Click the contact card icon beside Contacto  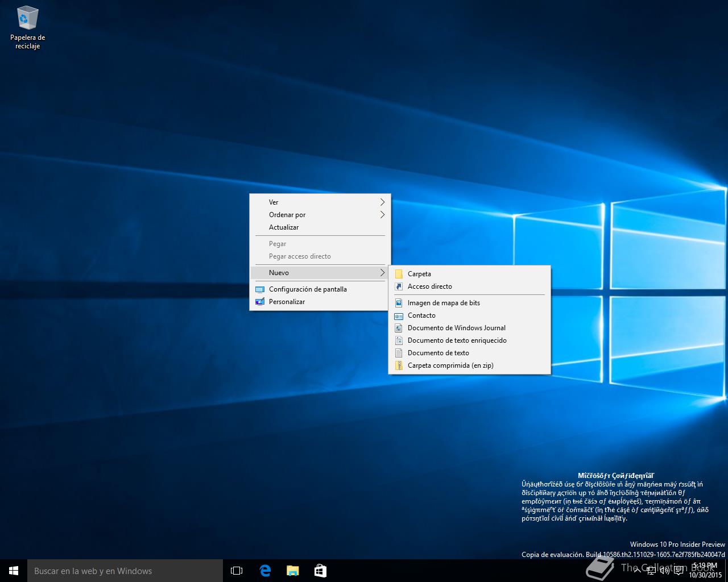tap(399, 315)
